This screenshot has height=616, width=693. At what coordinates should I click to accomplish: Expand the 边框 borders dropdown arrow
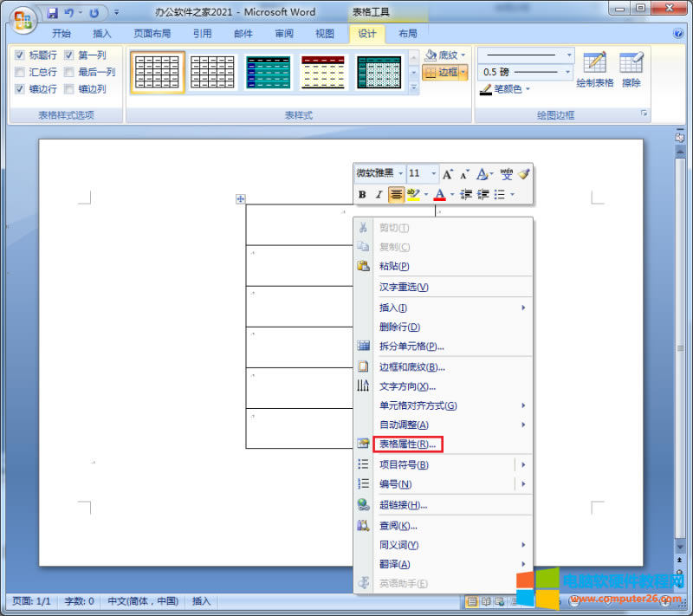[463, 73]
